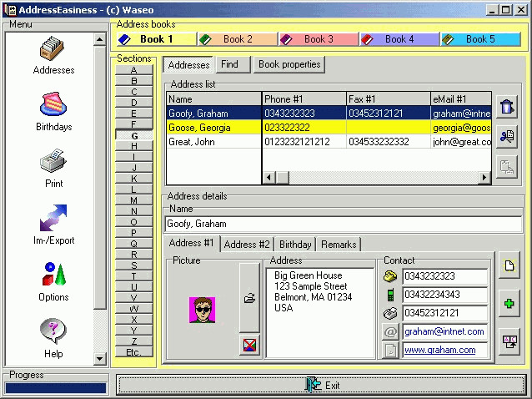Open the Im-/Export arrows icon

pyautogui.click(x=53, y=218)
